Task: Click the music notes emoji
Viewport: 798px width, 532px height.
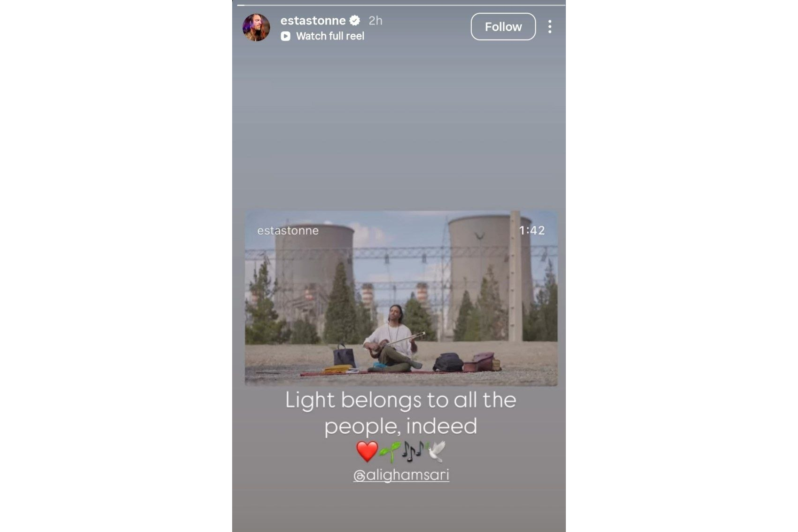Action: [x=412, y=451]
